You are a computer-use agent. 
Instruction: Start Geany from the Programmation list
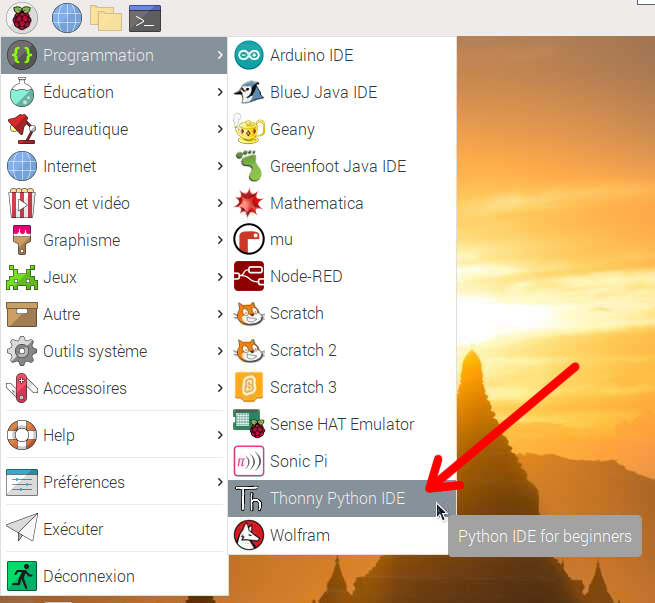click(x=342, y=129)
